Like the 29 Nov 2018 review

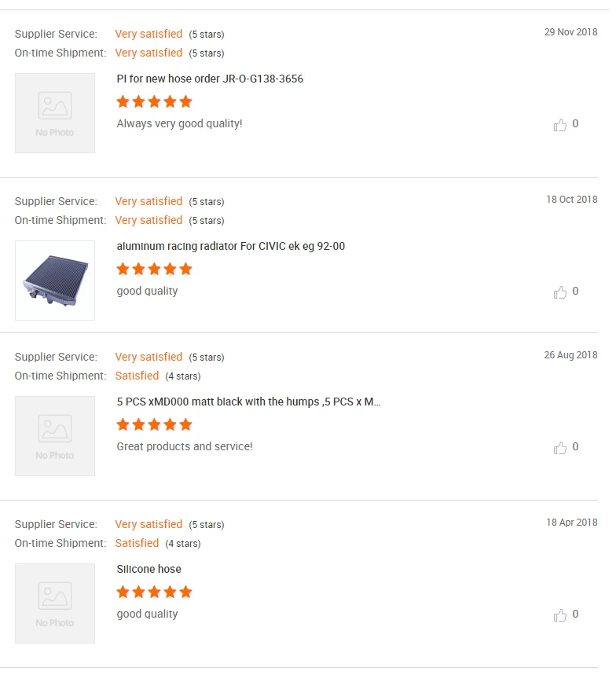pyautogui.click(x=560, y=125)
